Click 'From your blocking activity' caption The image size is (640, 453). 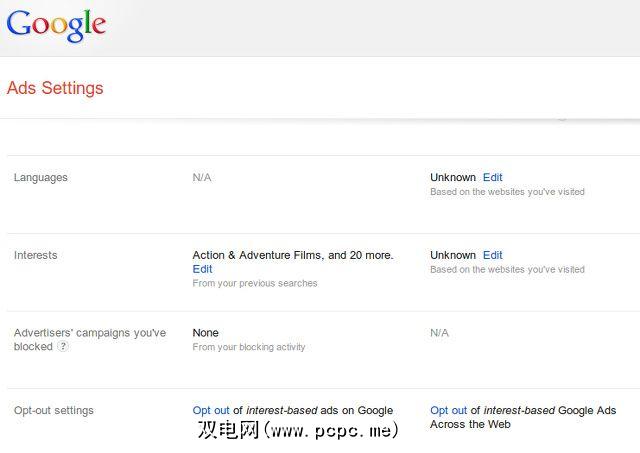pyautogui.click(x=249, y=348)
